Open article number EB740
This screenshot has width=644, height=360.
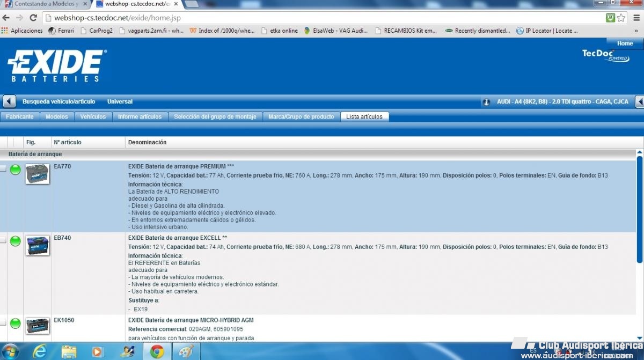pyautogui.click(x=62, y=238)
